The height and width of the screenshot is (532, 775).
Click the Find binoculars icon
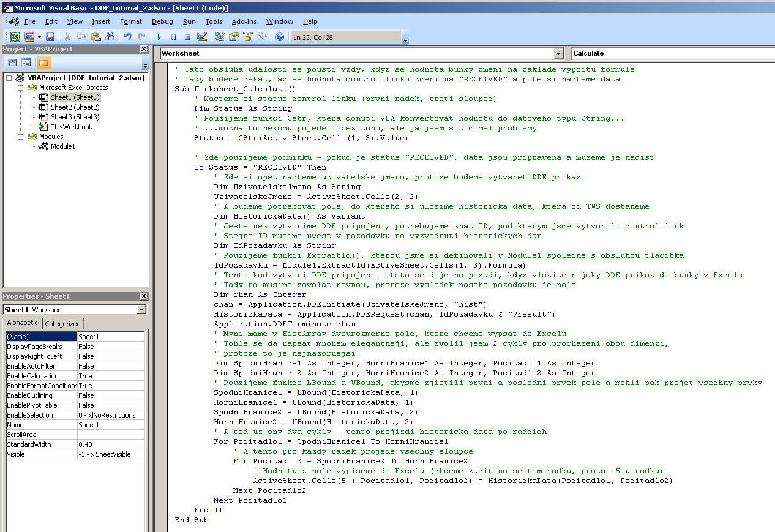click(x=110, y=37)
